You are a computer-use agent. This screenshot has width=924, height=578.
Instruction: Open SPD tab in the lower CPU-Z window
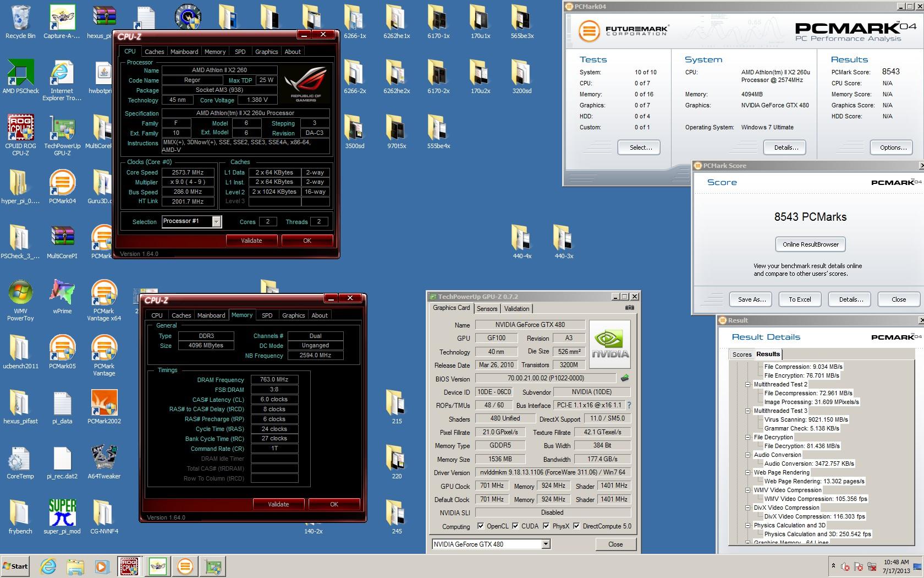pyautogui.click(x=267, y=315)
